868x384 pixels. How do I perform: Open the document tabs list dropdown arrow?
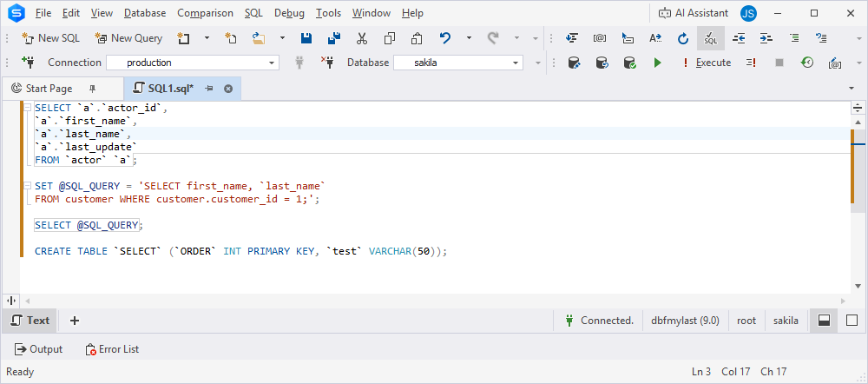coord(852,89)
